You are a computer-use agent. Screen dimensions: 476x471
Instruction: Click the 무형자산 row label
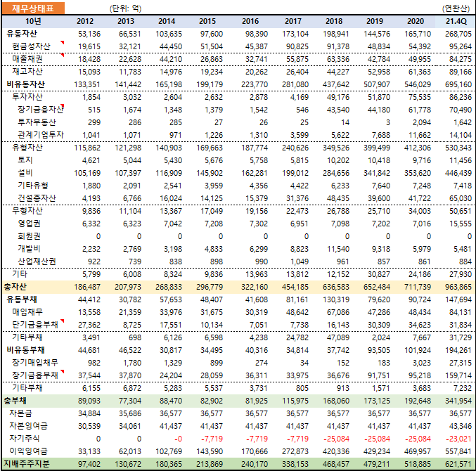27,211
